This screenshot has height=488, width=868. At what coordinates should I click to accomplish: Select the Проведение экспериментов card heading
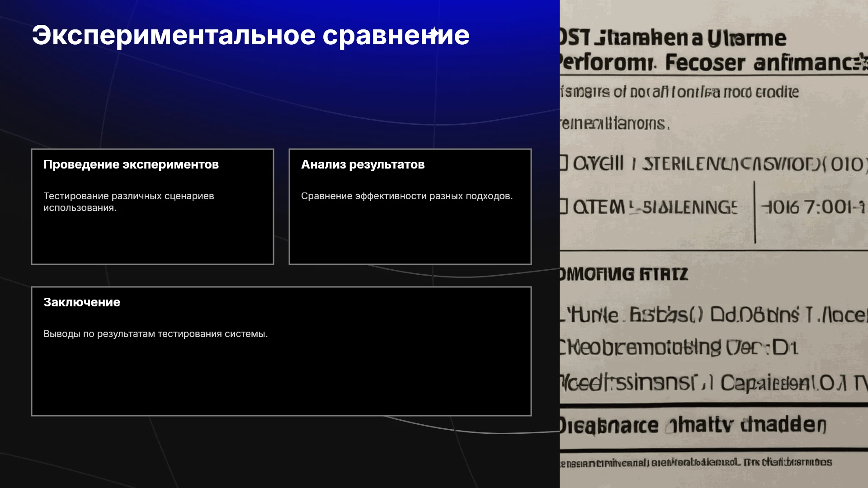coord(131,164)
